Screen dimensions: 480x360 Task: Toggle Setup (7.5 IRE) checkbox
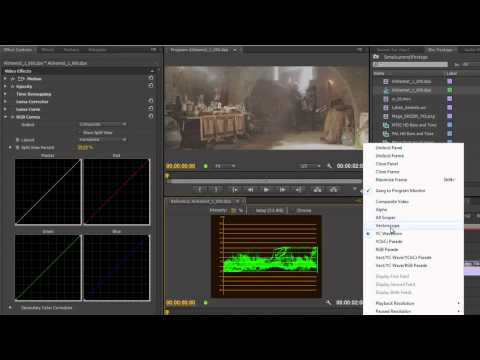point(253,210)
